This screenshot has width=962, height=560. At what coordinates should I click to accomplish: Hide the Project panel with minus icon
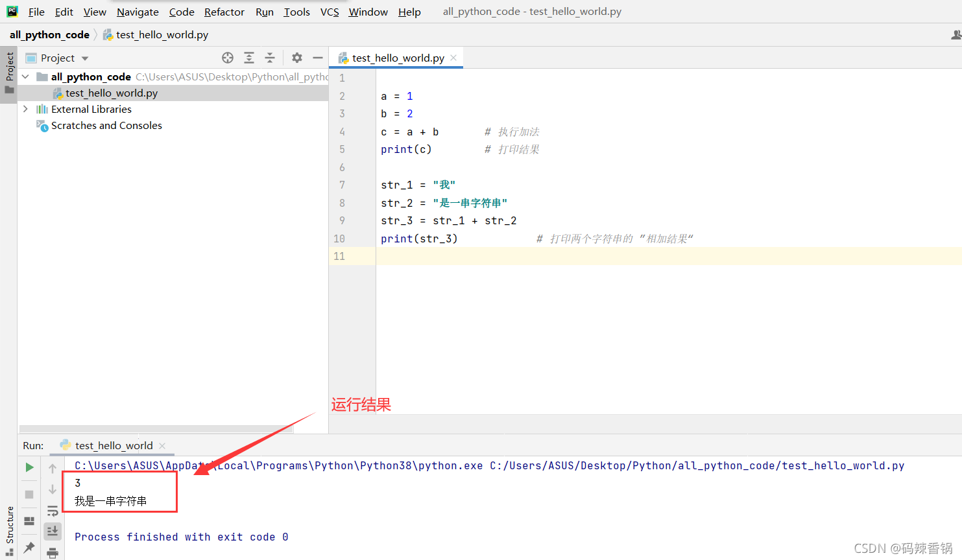[318, 58]
